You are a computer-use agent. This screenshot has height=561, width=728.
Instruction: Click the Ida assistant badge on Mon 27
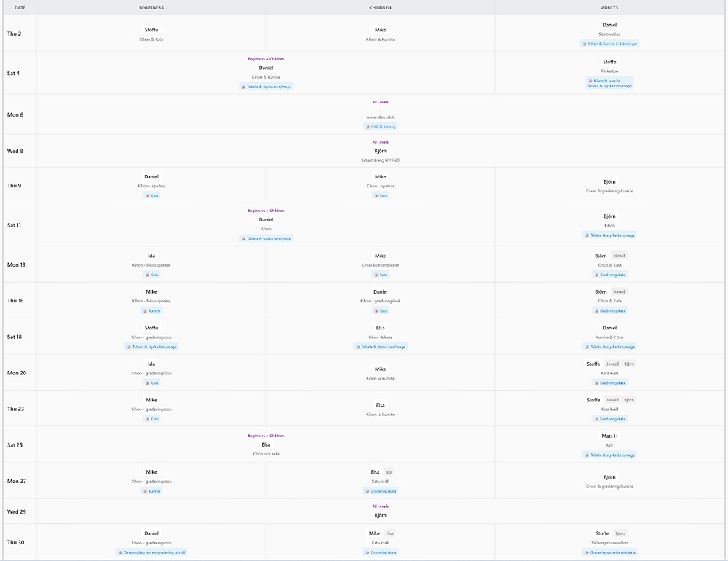click(x=389, y=472)
